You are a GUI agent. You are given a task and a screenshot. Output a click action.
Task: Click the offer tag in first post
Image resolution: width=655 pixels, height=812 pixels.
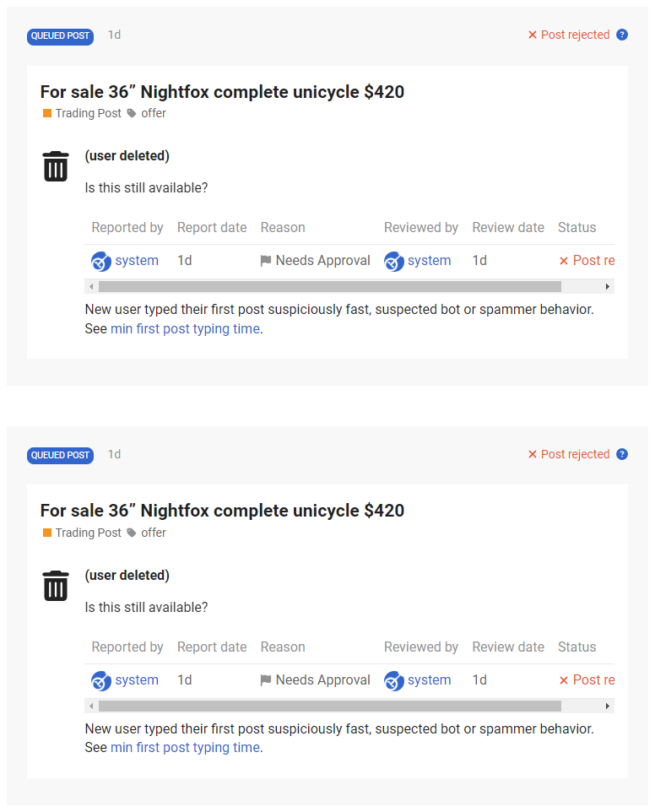click(153, 113)
